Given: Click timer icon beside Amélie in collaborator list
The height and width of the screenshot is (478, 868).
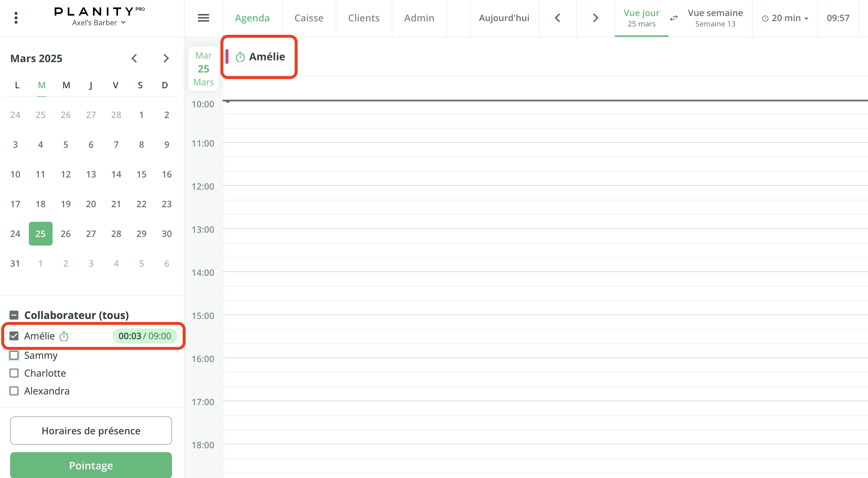Looking at the screenshot, I should click(64, 337).
